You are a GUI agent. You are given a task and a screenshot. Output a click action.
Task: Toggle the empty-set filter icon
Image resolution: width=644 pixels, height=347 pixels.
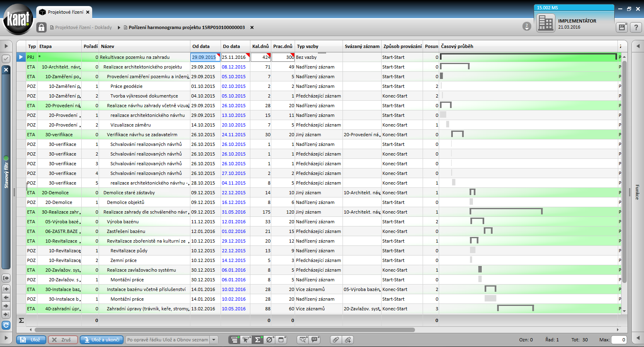(270, 340)
